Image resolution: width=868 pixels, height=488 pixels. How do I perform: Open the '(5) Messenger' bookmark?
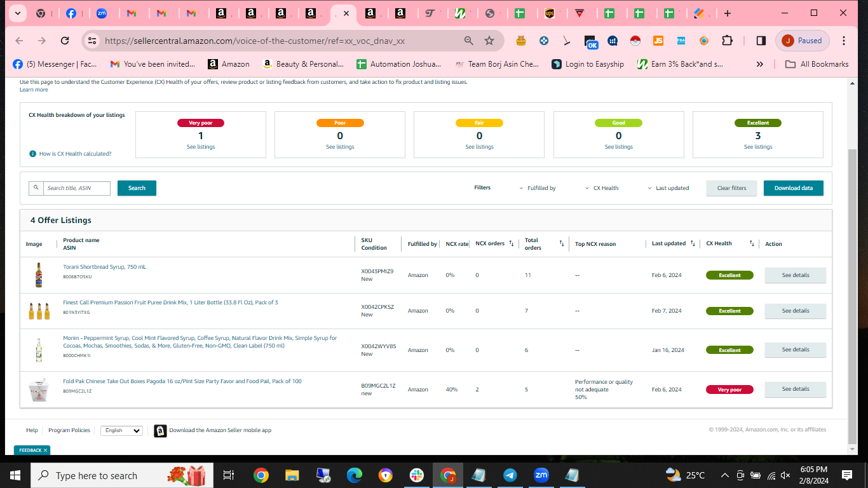pos(55,64)
